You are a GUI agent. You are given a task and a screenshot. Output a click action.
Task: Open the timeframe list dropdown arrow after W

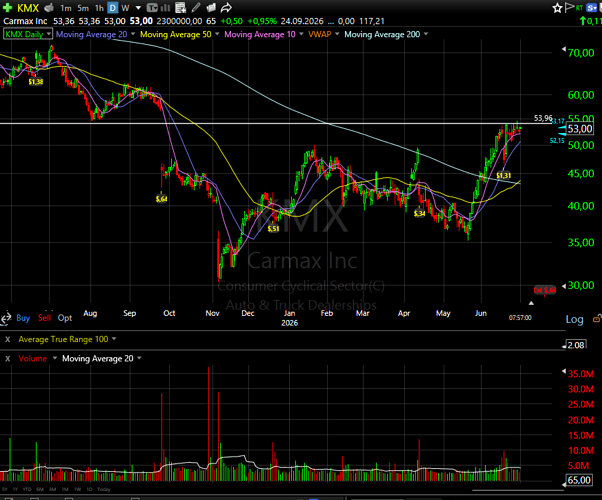coord(138,8)
